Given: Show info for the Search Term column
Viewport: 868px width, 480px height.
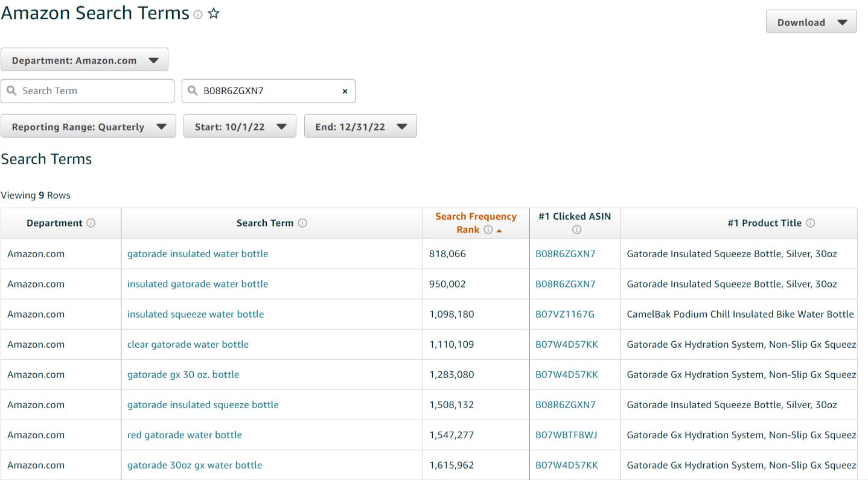Looking at the screenshot, I should coord(302,223).
